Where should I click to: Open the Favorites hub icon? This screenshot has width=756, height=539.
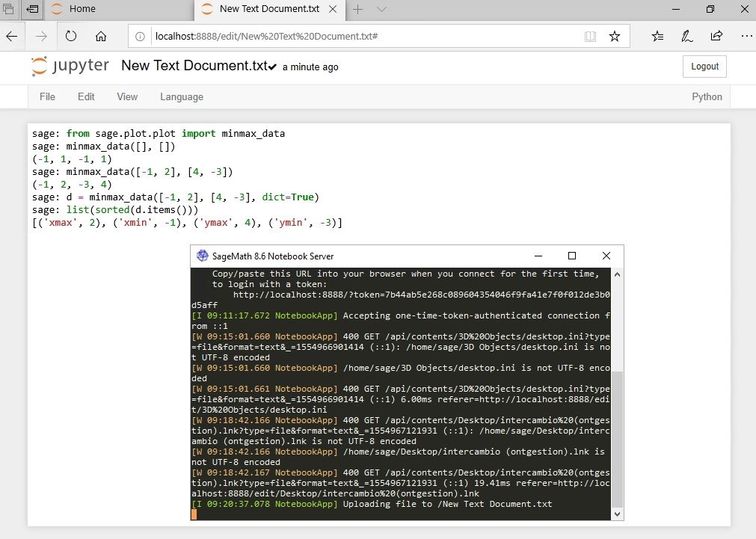coord(657,36)
